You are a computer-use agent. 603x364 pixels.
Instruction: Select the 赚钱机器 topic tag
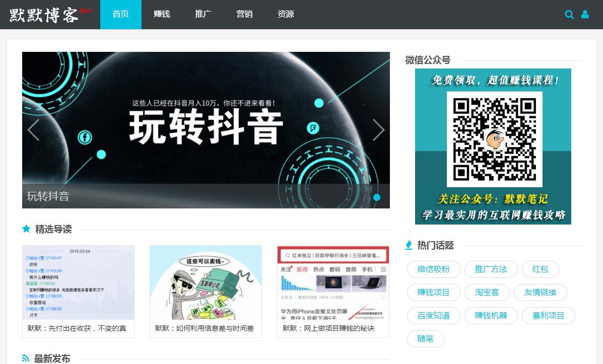[x=491, y=316]
